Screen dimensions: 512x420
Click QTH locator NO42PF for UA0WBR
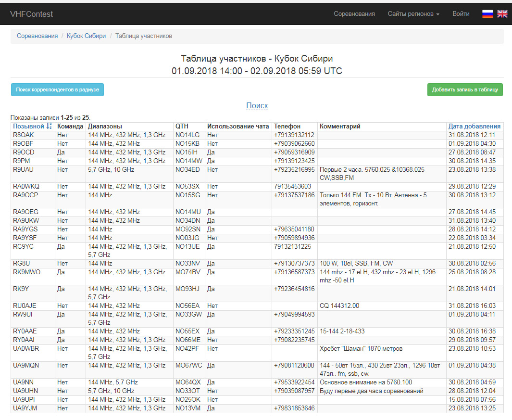point(187,349)
